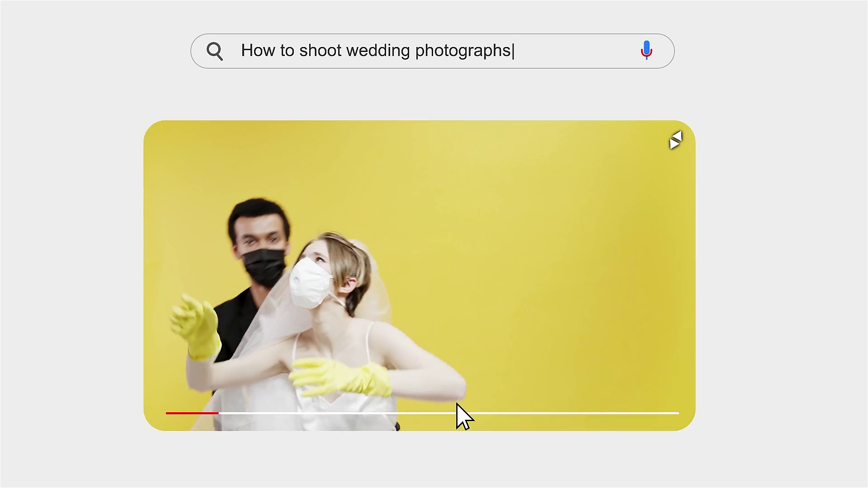Click the double-triangle logo on the video

(675, 140)
